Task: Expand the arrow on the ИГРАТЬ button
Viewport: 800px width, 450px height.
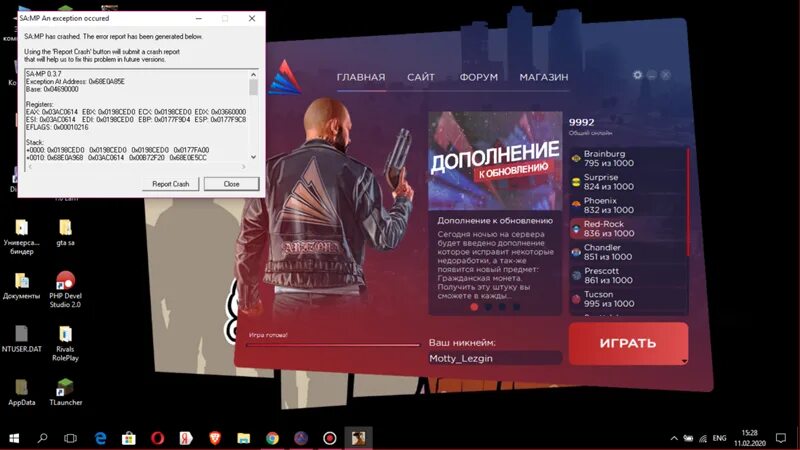Action: (x=684, y=361)
